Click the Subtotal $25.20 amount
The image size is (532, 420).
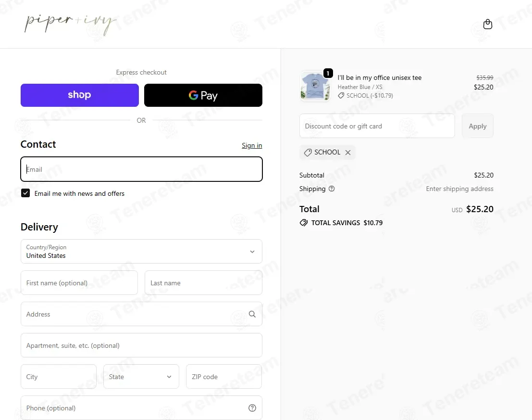click(483, 175)
